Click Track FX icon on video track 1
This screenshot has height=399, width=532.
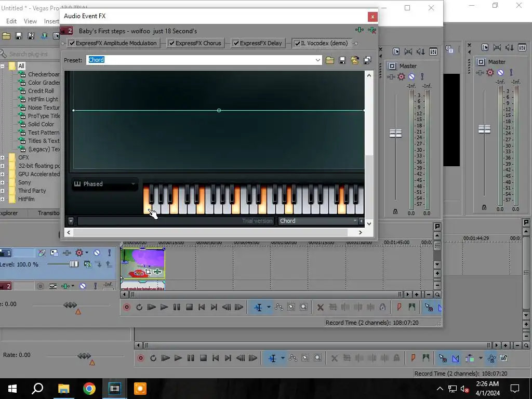click(67, 253)
